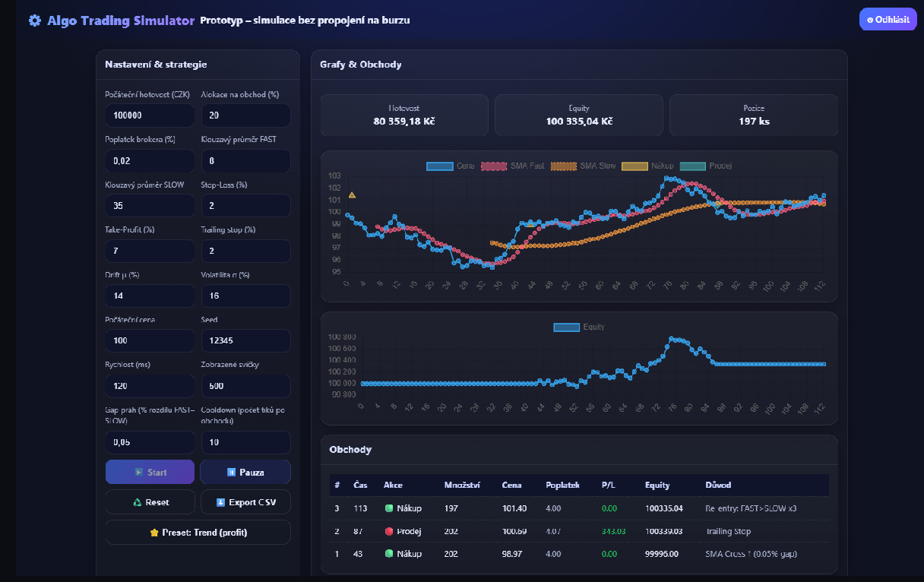Pause the simulation with Pauza button
This screenshot has width=924, height=582.
(x=245, y=472)
